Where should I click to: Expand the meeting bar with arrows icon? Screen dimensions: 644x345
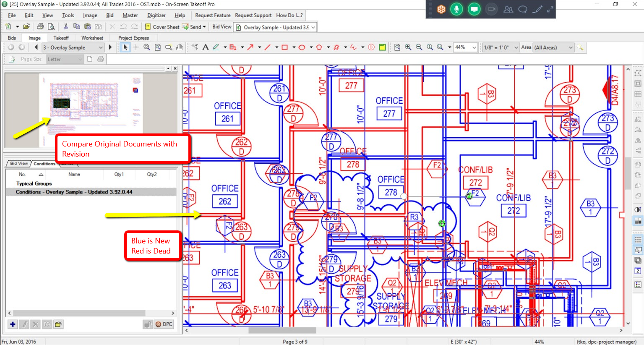[550, 9]
